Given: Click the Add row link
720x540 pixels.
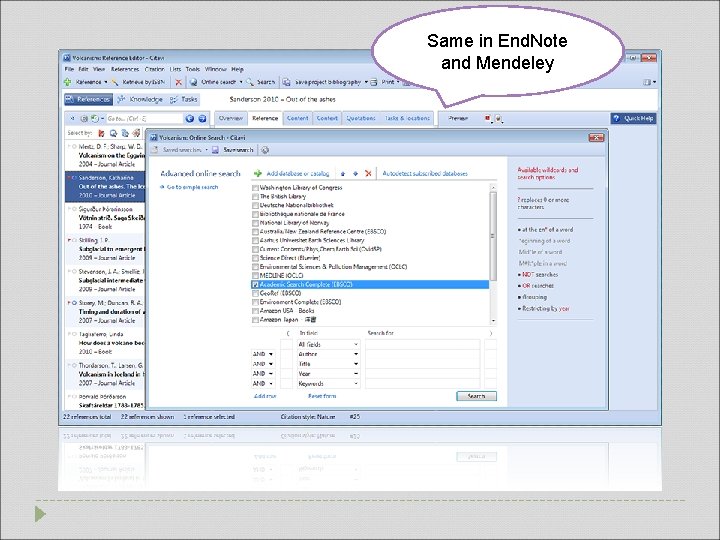Looking at the screenshot, I should (x=265, y=396).
